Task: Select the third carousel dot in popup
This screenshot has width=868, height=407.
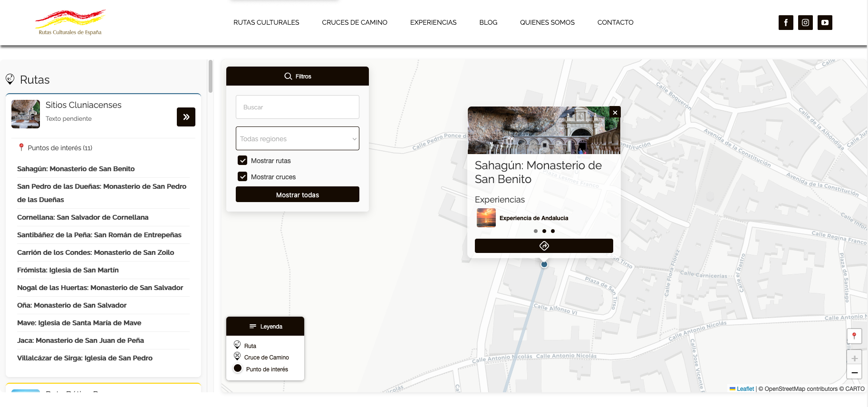Action: [x=553, y=231]
